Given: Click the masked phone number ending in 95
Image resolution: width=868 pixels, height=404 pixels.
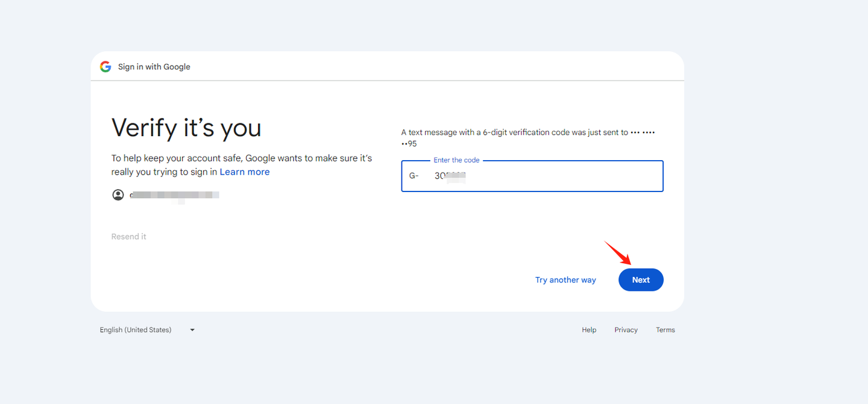Looking at the screenshot, I should click(409, 144).
